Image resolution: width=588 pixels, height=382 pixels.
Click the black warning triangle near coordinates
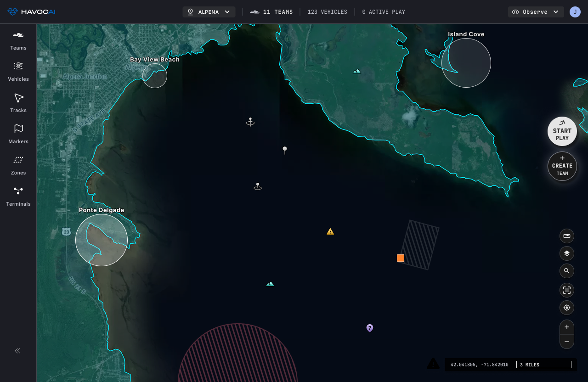[433, 364]
